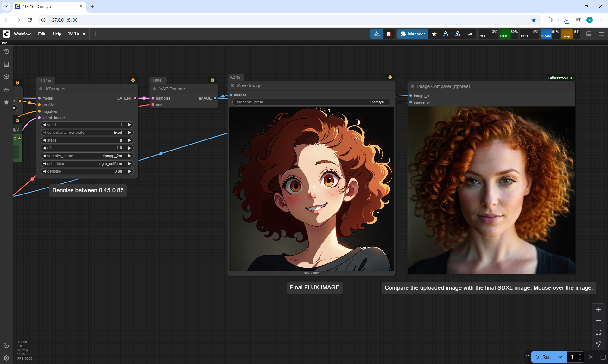Increase denoise value with right arrow
The height and width of the screenshot is (364, 608).
point(130,171)
